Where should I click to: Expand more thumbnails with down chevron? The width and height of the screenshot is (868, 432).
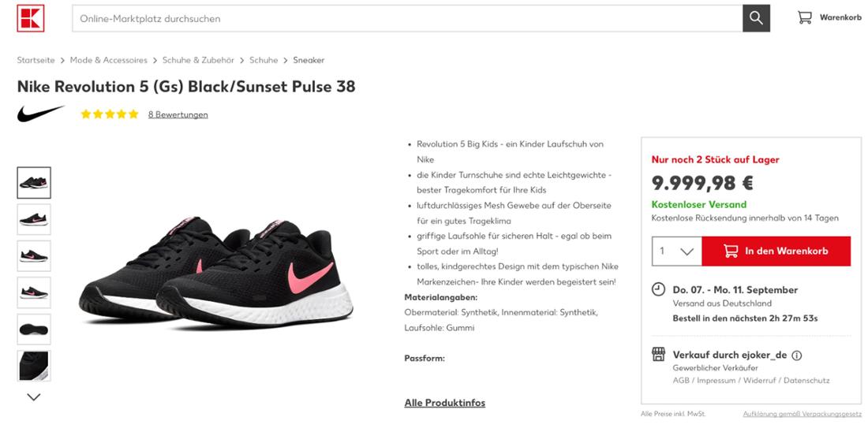pyautogui.click(x=34, y=397)
